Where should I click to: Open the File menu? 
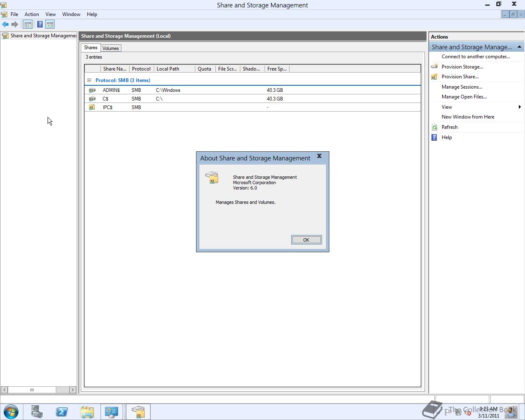[x=14, y=14]
